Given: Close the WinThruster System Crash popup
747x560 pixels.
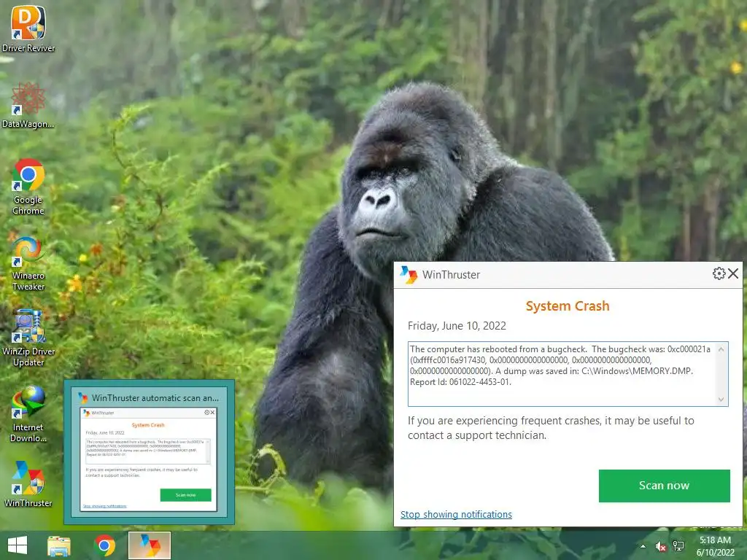Looking at the screenshot, I should pyautogui.click(x=733, y=273).
